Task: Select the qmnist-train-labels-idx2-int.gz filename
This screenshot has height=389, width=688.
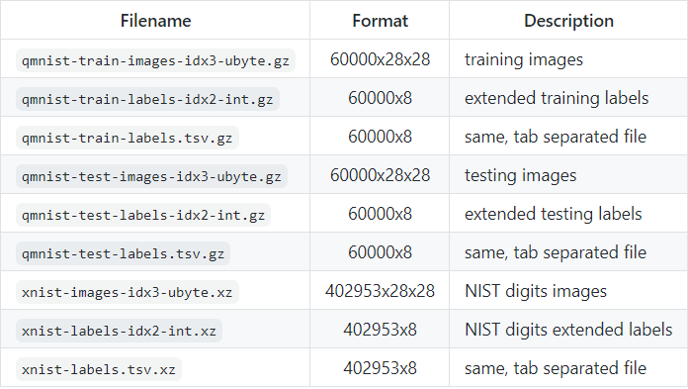Action: [x=147, y=99]
